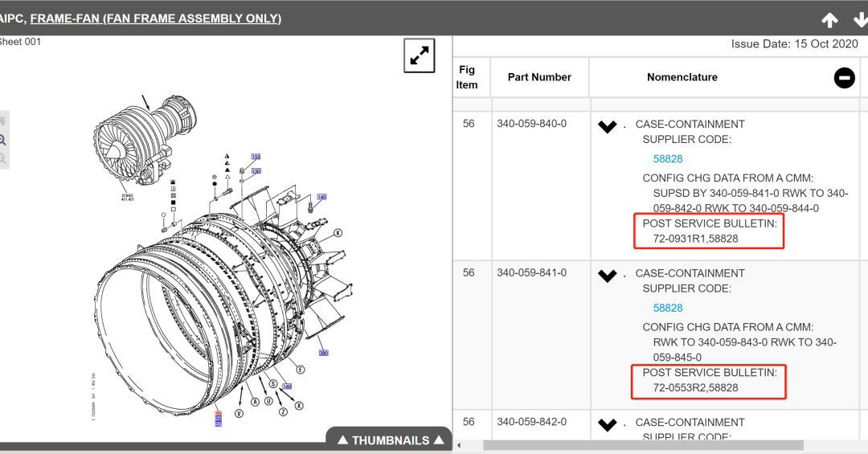Click the text 72-0931R1,58828
The image size is (868, 454).
coord(695,239)
